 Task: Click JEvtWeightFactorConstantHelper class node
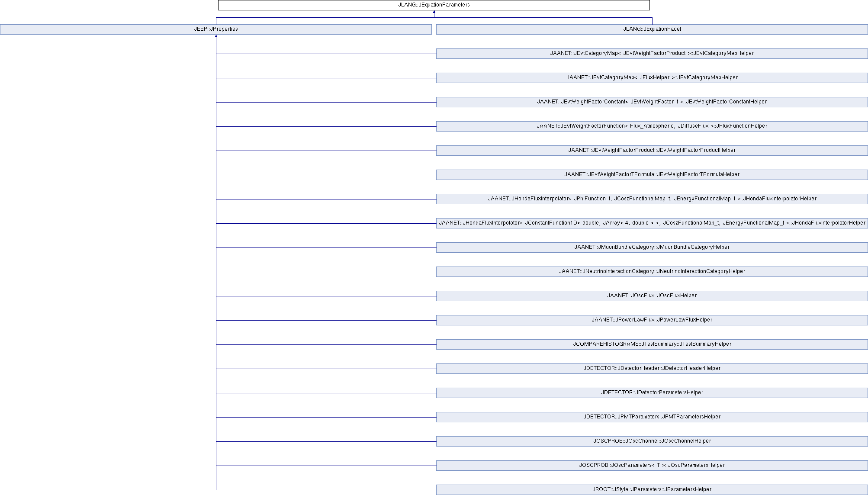(x=652, y=102)
